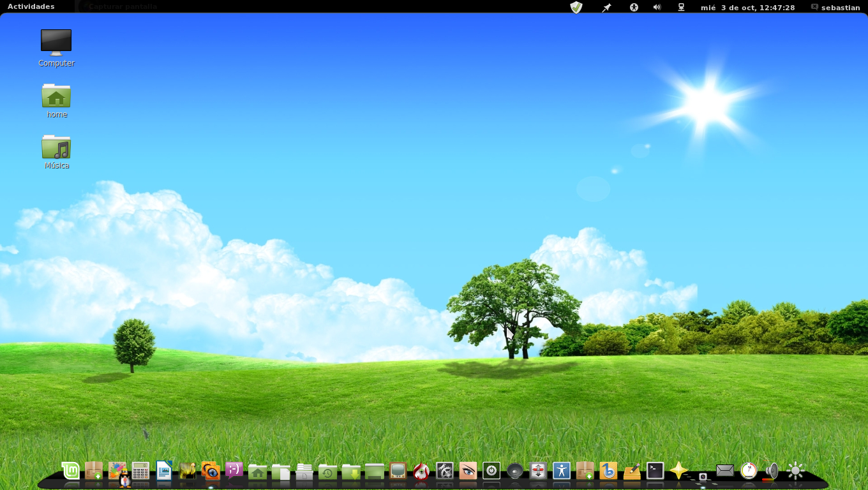
Task: Open the top panel accessibility menu
Action: (634, 7)
